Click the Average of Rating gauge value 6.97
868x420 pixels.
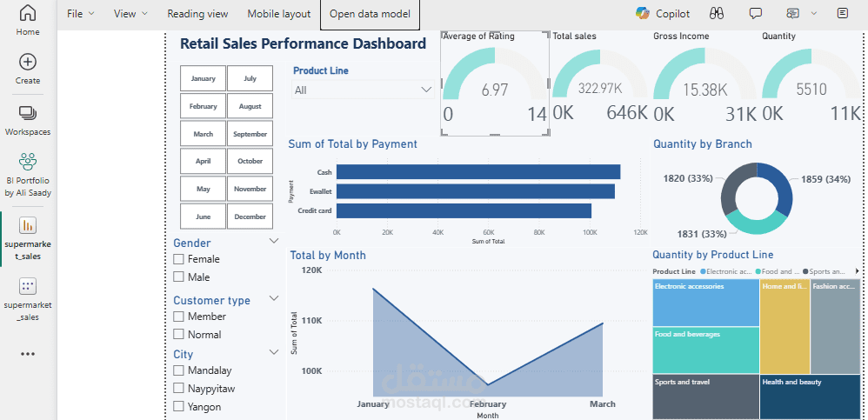494,90
